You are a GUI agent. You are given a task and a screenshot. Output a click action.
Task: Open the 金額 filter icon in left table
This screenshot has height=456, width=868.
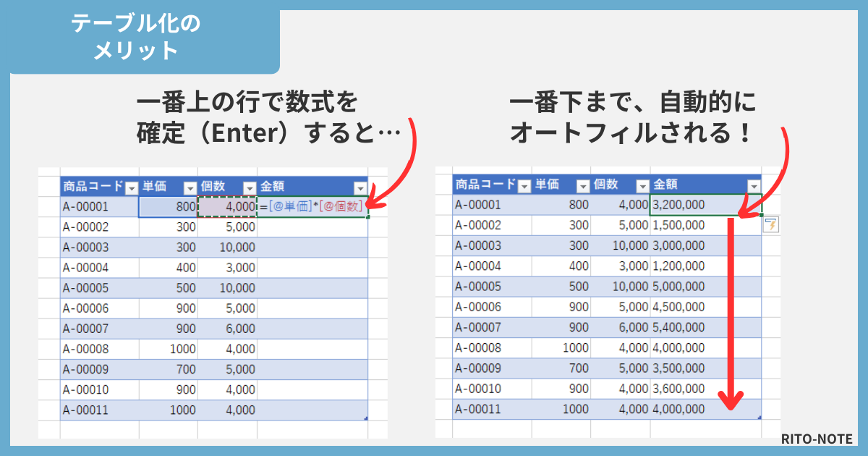point(361,187)
